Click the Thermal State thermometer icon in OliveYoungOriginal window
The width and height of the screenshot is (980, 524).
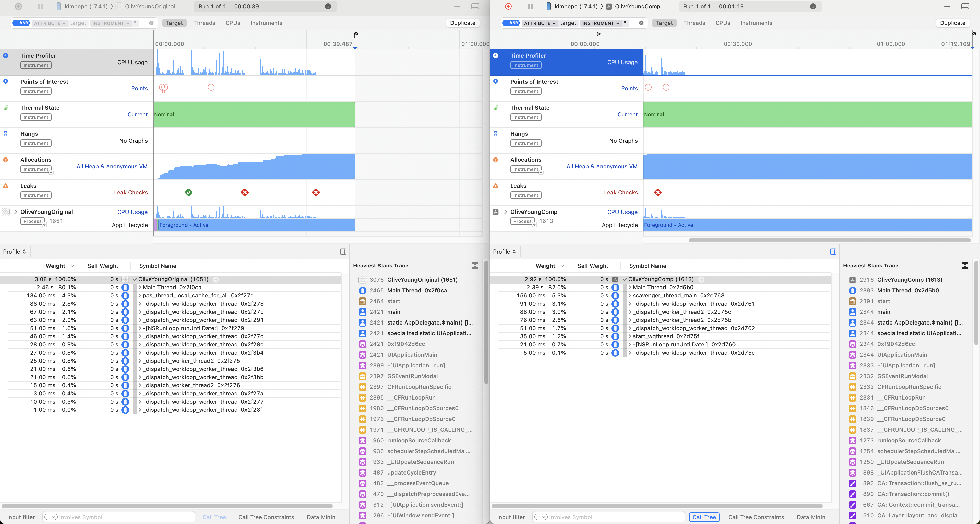(6, 108)
